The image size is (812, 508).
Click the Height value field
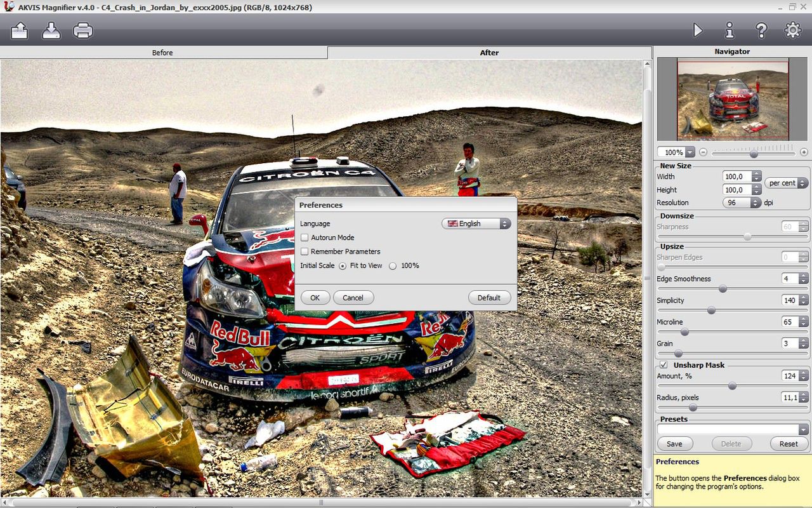point(737,190)
